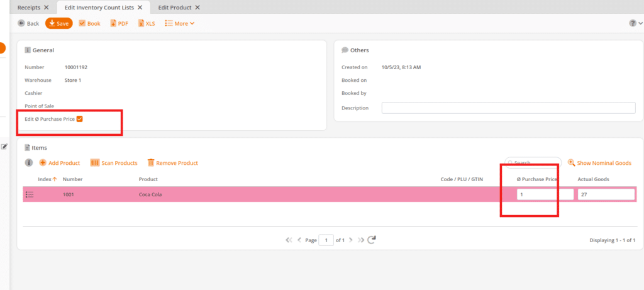Click the Description input field
The image size is (644, 290).
point(508,108)
